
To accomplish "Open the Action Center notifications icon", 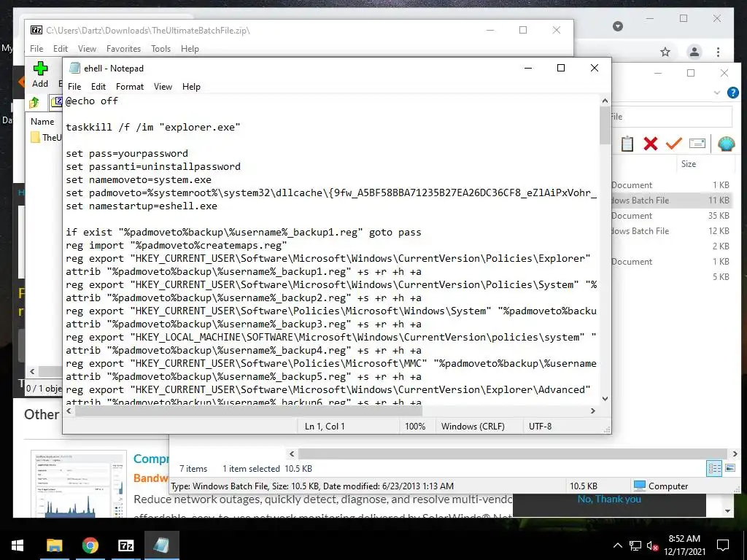I will point(723,545).
